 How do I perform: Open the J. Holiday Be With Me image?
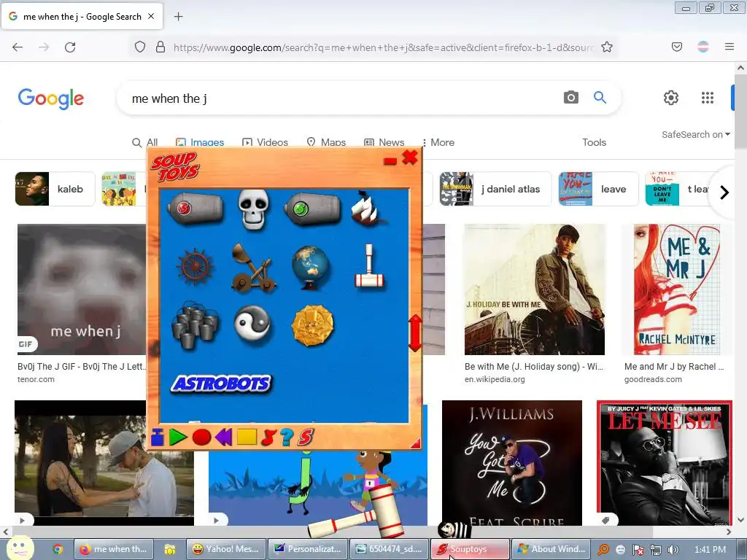click(535, 289)
